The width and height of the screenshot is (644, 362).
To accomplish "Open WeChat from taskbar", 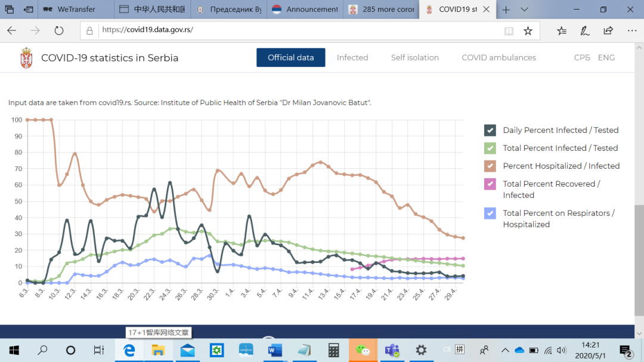I will (363, 350).
